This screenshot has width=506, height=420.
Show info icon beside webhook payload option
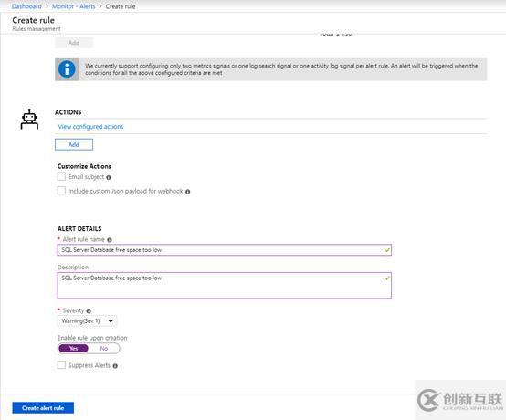click(x=187, y=192)
